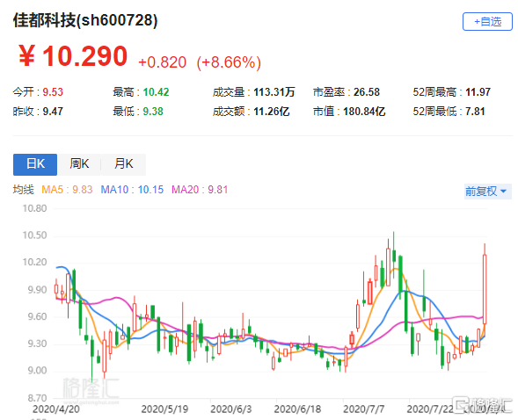The image size is (518, 420).
Task: Click the 8.70 price axis label
Action: (37, 398)
